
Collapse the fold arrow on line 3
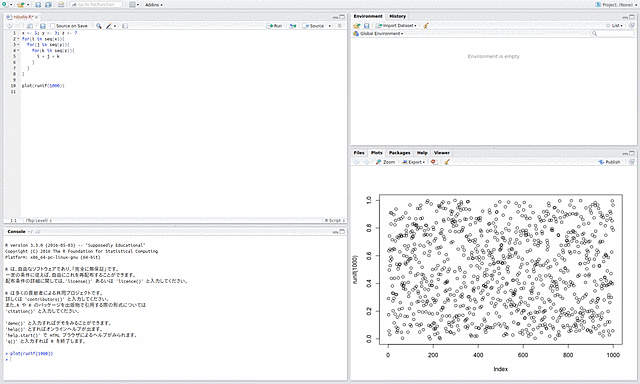[x=18, y=44]
